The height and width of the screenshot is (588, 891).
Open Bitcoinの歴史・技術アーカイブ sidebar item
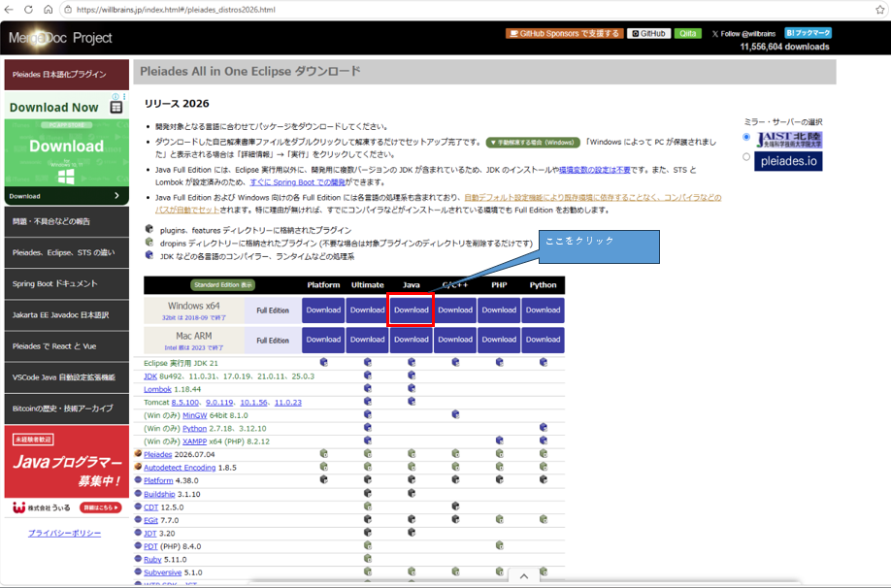point(66,408)
